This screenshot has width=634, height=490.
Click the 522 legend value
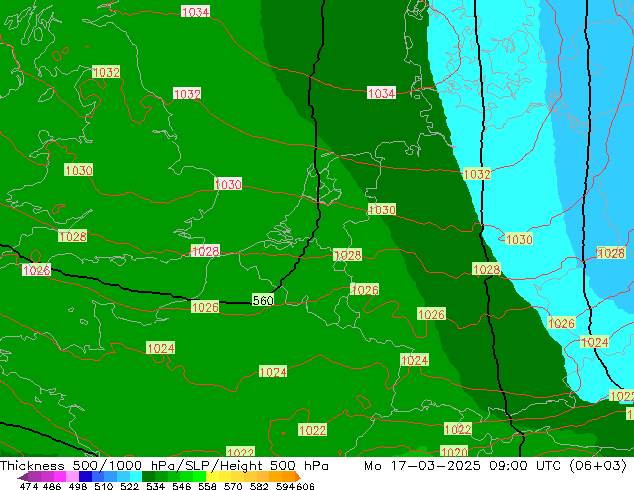[129, 486]
